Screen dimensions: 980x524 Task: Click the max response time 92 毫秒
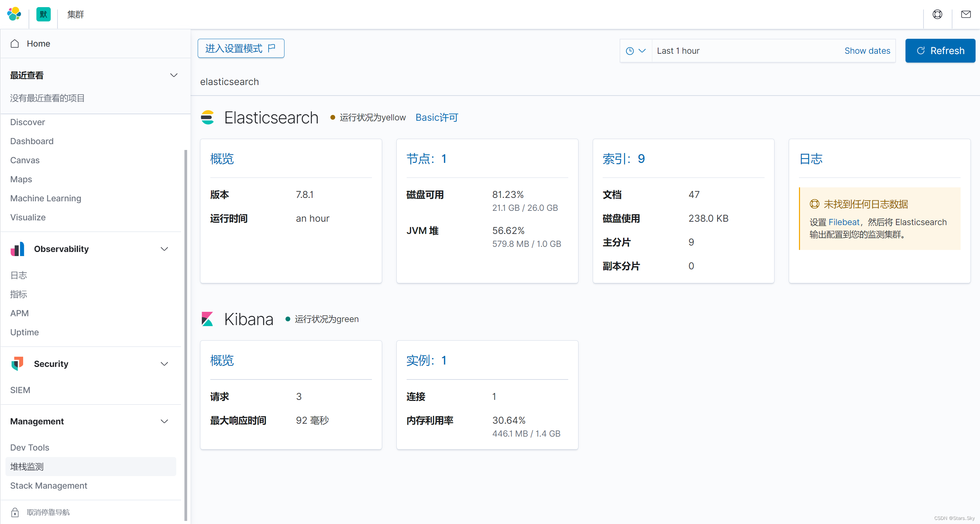[312, 420]
